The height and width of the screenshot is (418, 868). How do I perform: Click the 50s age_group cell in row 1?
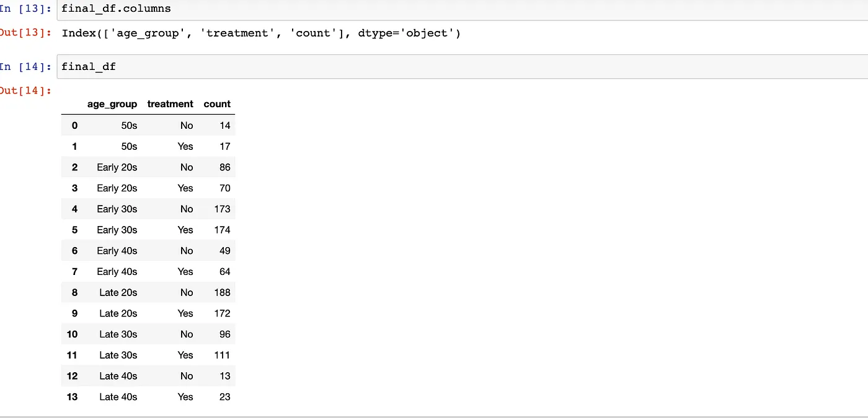coord(129,146)
